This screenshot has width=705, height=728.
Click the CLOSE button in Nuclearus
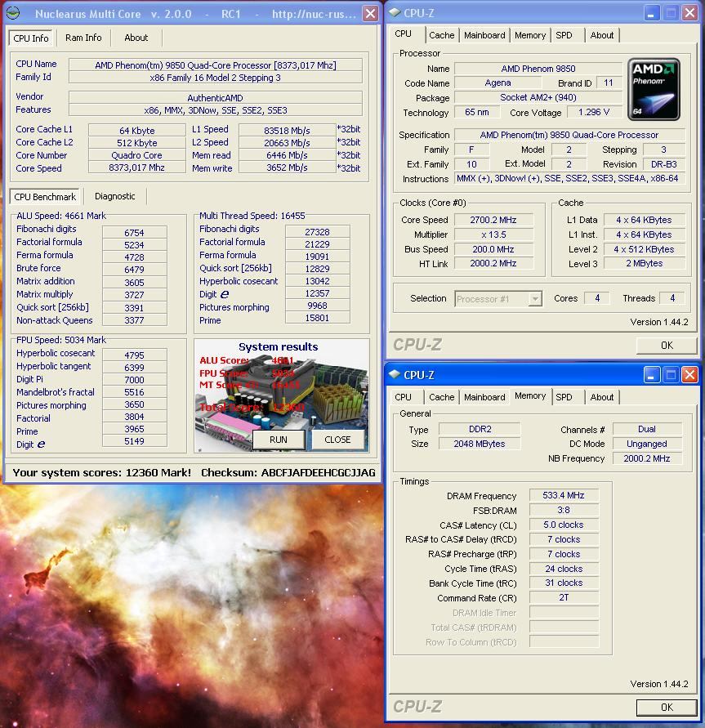point(338,440)
